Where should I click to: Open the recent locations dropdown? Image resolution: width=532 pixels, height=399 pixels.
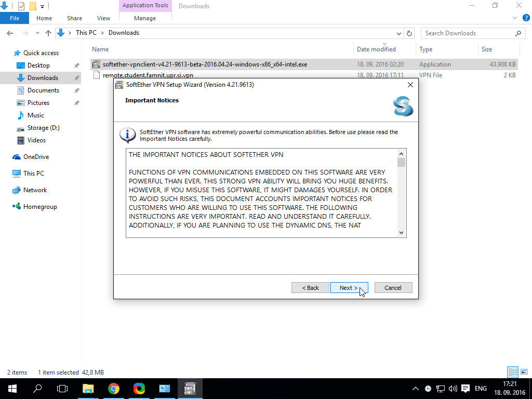[x=37, y=33]
